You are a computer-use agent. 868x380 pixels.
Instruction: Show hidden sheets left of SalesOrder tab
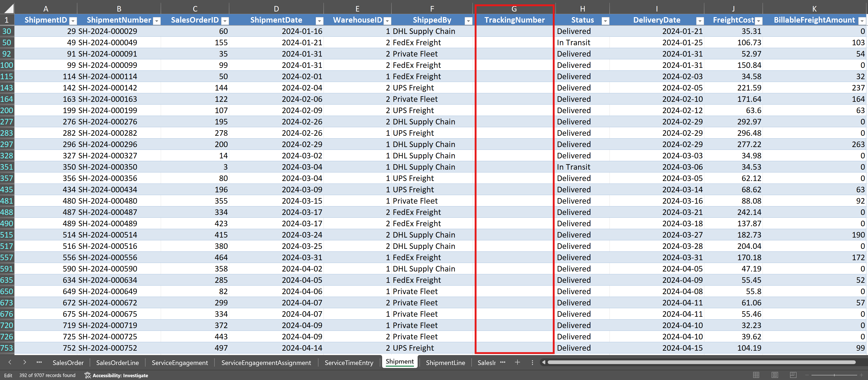coord(39,362)
